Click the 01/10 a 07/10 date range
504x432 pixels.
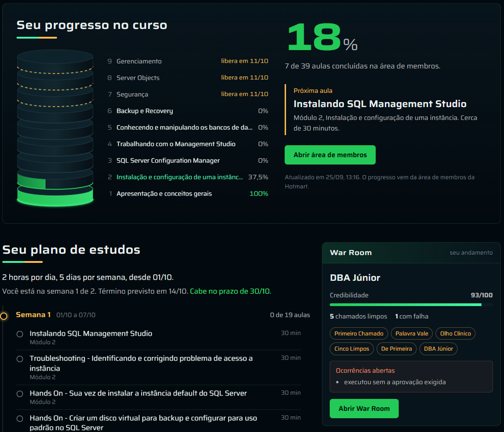click(x=76, y=315)
